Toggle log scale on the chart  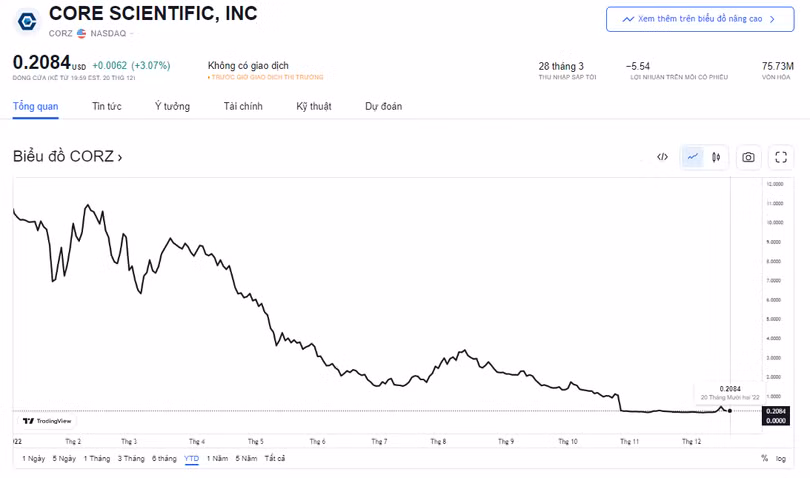point(781,458)
